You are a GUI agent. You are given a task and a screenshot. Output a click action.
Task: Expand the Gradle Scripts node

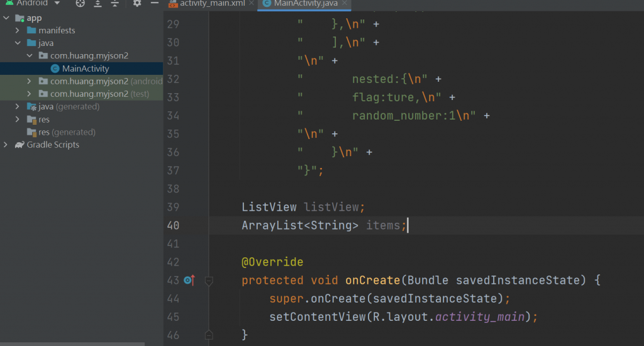click(x=5, y=145)
